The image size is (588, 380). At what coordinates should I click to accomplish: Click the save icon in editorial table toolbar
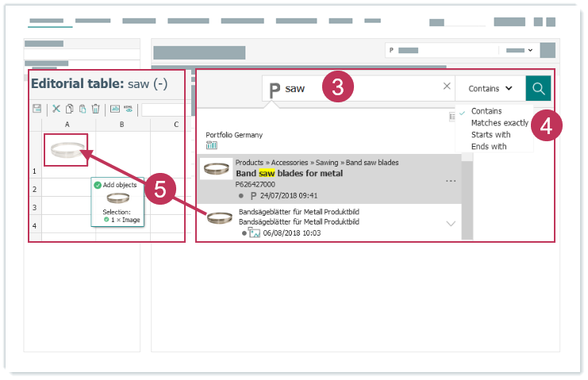pos(37,109)
